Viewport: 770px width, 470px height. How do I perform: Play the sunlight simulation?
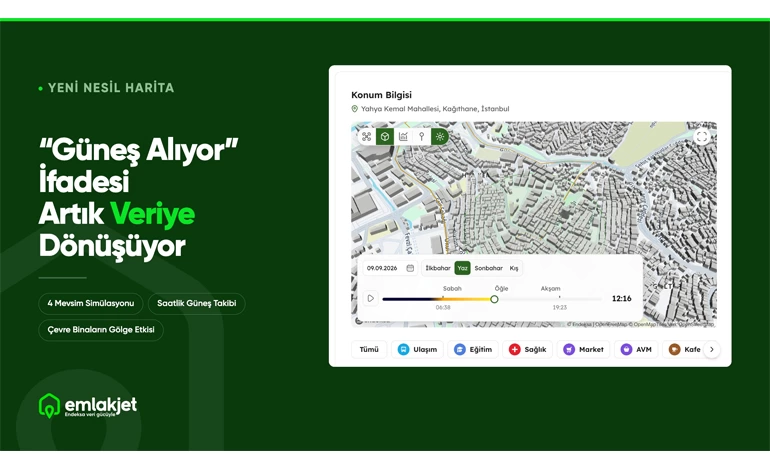click(x=371, y=298)
